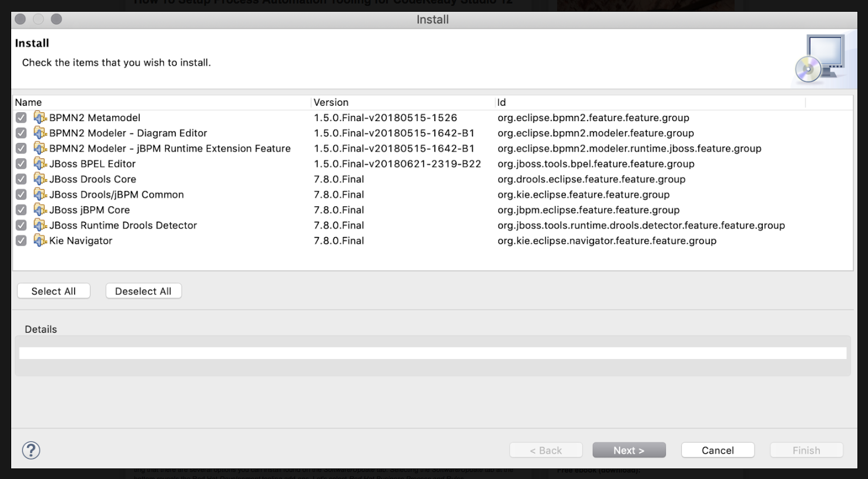Click the id org.eclipse.bpmn2.modeler.feature.group
Viewport: 868px width, 479px height.
[596, 133]
